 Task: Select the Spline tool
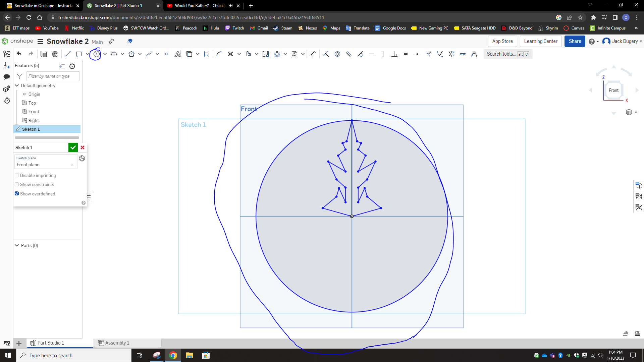pyautogui.click(x=149, y=54)
